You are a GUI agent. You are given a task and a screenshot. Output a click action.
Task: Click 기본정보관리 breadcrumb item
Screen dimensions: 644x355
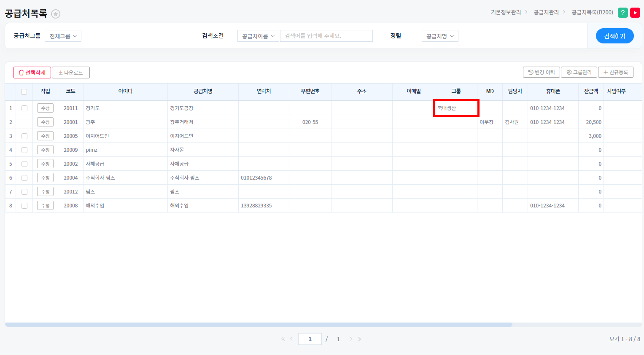[x=506, y=13]
